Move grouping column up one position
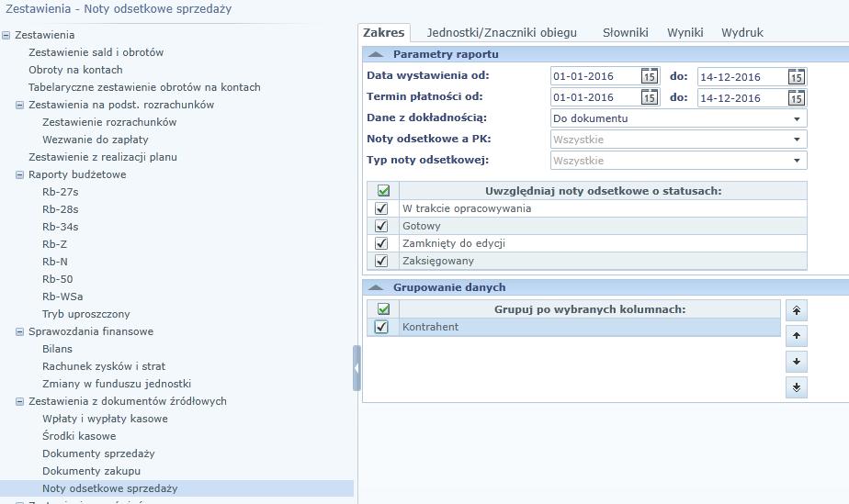 [x=797, y=336]
